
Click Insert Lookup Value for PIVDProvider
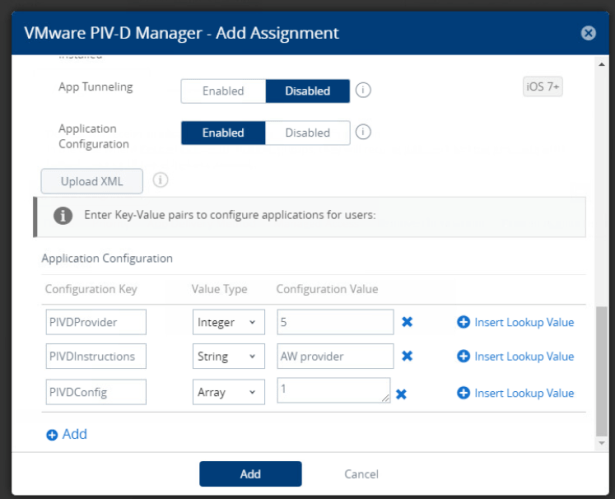524,322
